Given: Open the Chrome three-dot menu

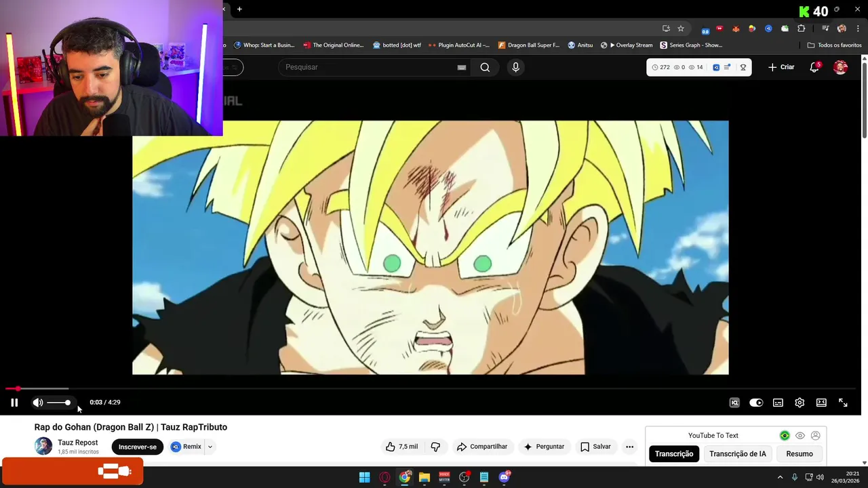Looking at the screenshot, I should coord(859,28).
